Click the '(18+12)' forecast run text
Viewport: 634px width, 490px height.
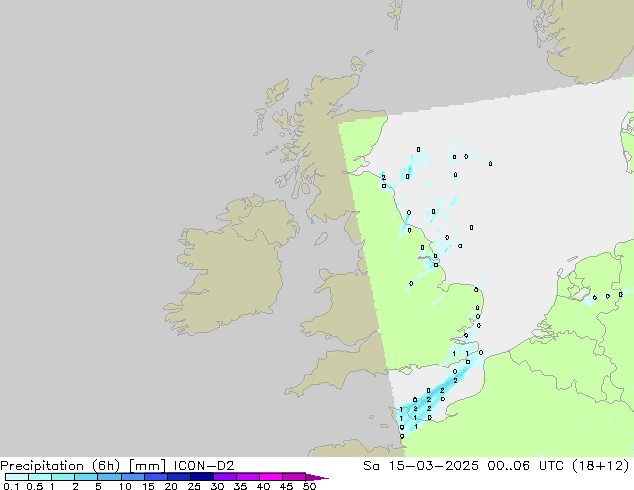click(x=600, y=466)
